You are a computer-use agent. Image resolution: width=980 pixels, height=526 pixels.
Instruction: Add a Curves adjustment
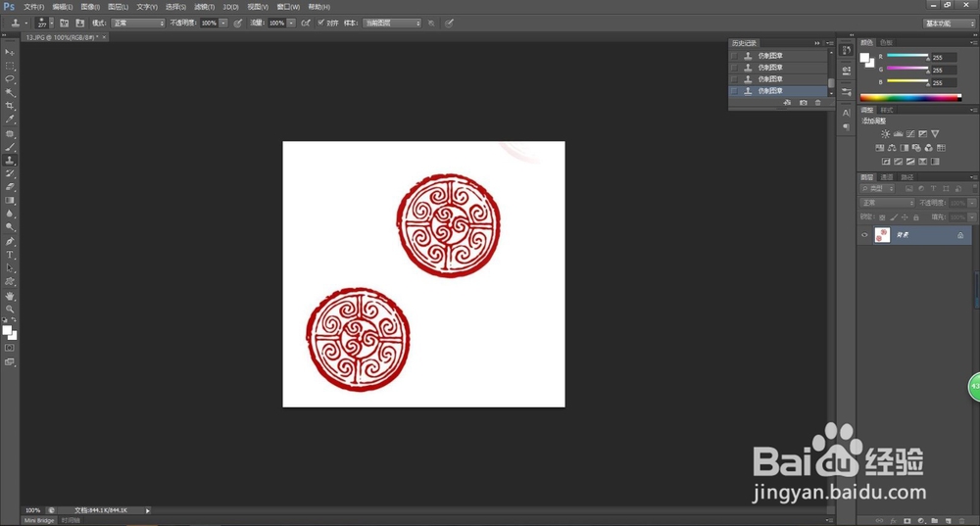point(910,133)
